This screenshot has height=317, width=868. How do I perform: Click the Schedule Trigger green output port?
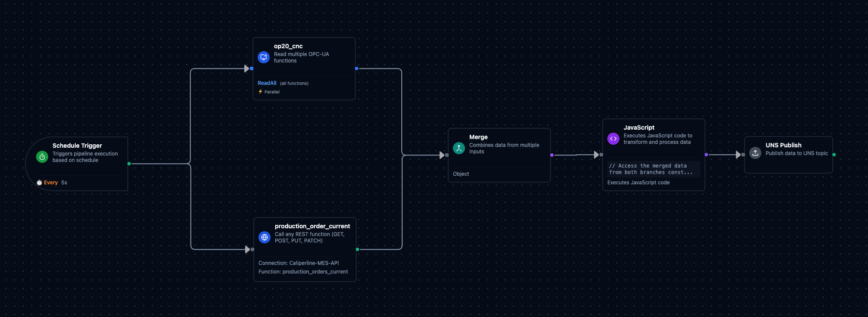[129, 164]
